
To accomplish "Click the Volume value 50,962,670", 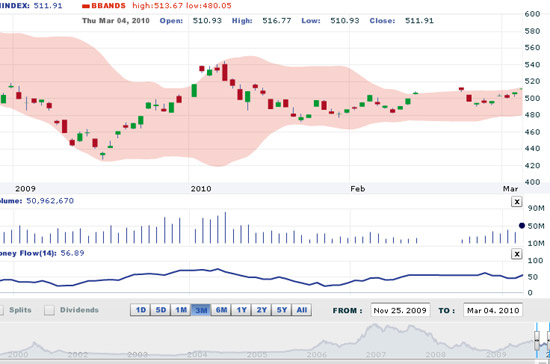I will coord(50,201).
